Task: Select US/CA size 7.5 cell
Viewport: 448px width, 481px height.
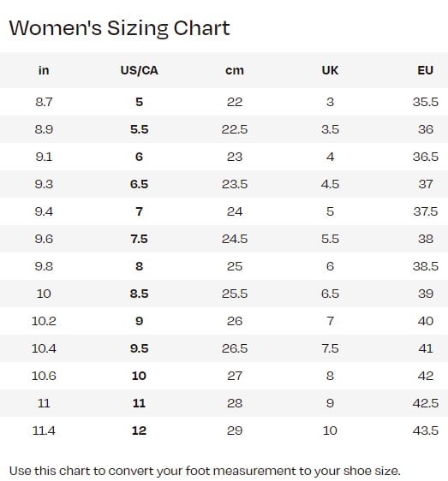Action: [x=139, y=239]
